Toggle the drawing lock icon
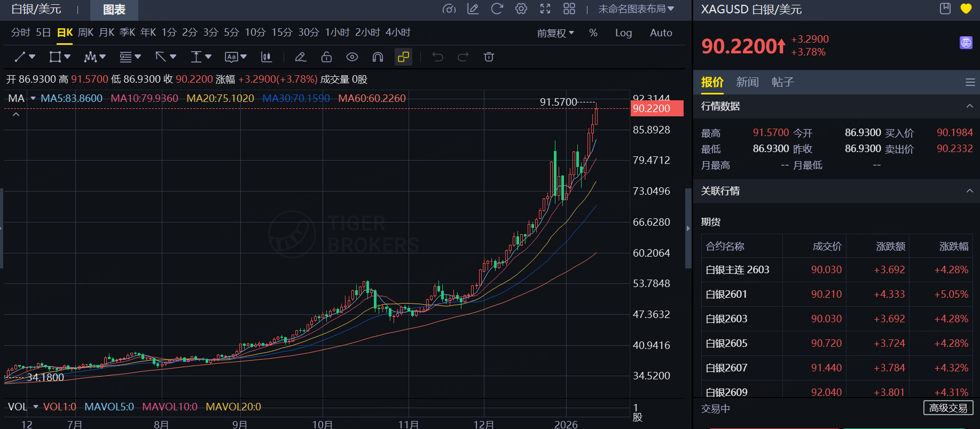 pyautogui.click(x=326, y=57)
